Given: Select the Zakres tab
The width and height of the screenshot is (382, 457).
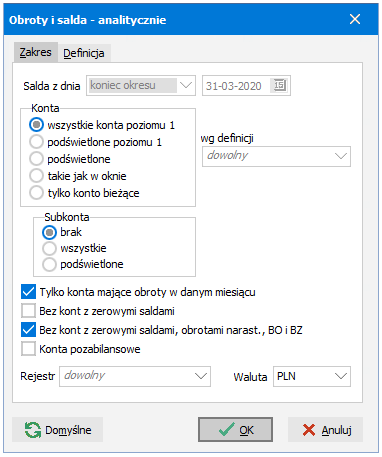Looking at the screenshot, I should 36,52.
